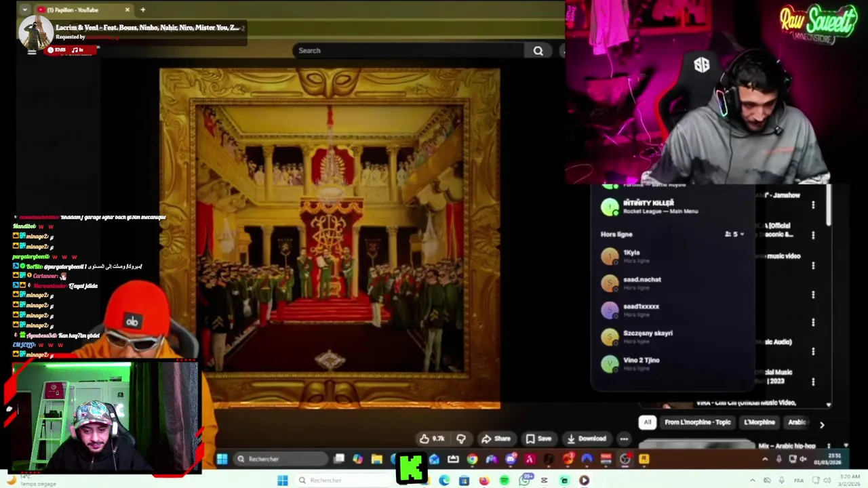
Task: Open Task View on inner taskbar
Action: point(339,459)
